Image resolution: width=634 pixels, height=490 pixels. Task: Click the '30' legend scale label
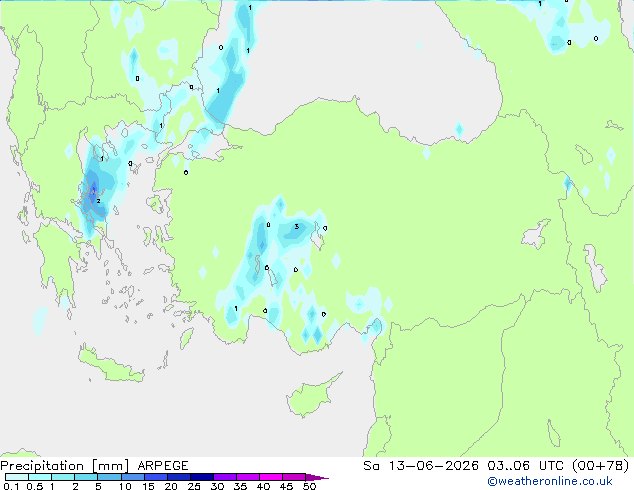(x=217, y=486)
